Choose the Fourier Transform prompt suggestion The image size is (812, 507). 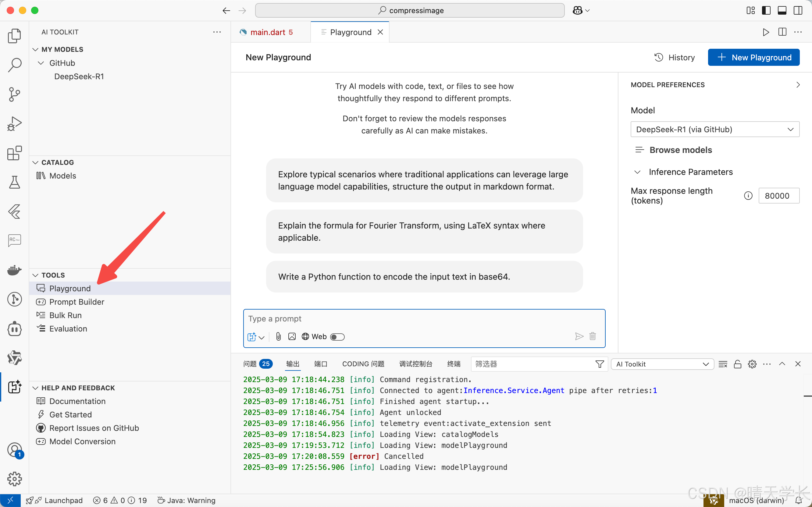point(424,231)
